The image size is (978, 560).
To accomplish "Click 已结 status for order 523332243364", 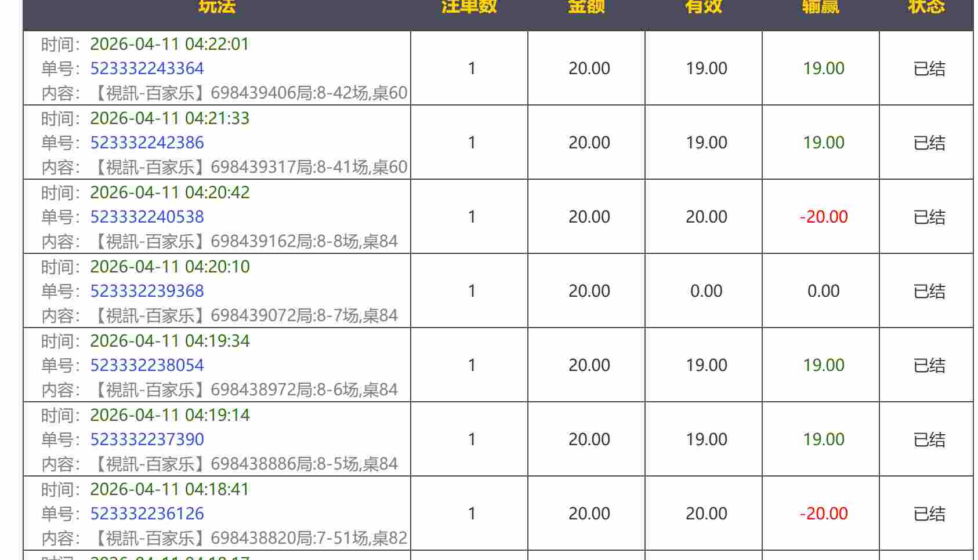I will [x=929, y=68].
